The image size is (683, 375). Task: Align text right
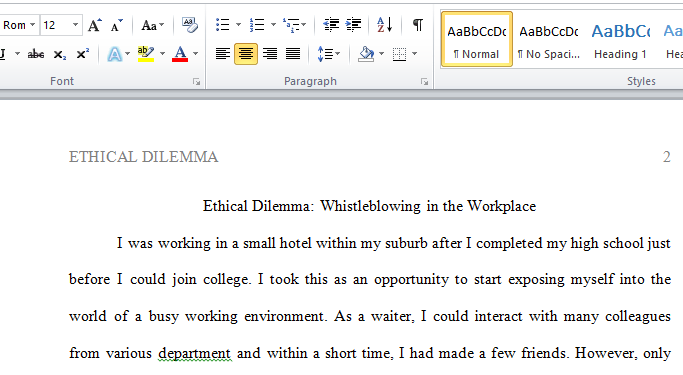[270, 54]
